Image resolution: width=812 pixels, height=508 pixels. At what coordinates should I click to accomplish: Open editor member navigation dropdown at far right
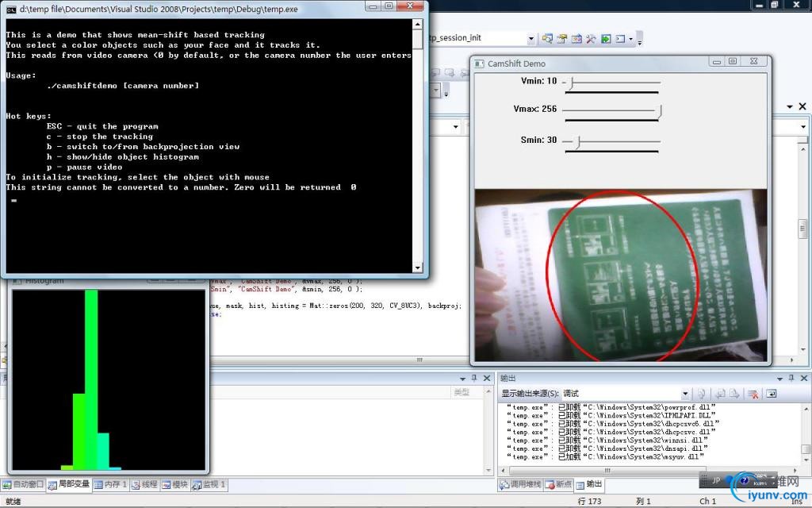pos(803,126)
